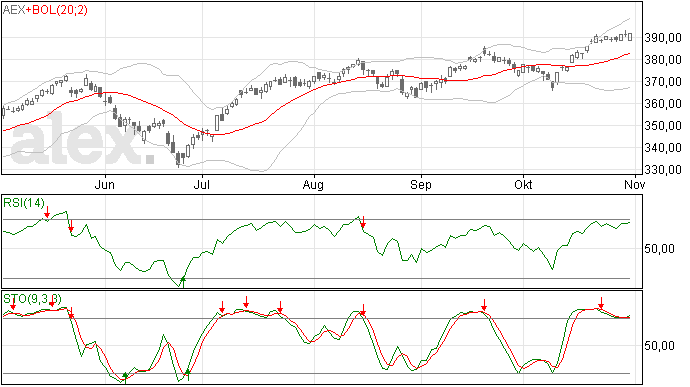Click the 50,00 label of the RSI panel
This screenshot has height=387, width=690.
(659, 249)
